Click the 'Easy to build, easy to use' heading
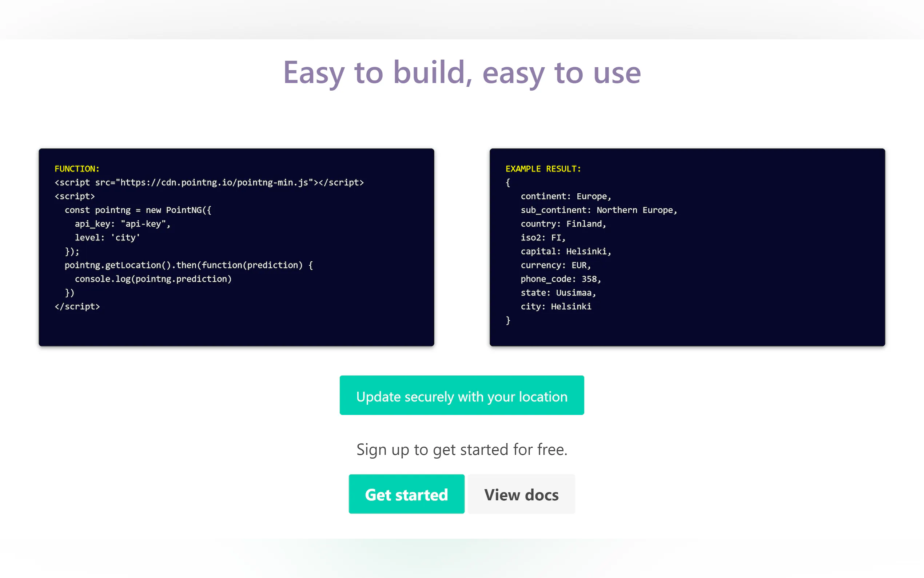Image resolution: width=924 pixels, height=578 pixels. [461, 73]
